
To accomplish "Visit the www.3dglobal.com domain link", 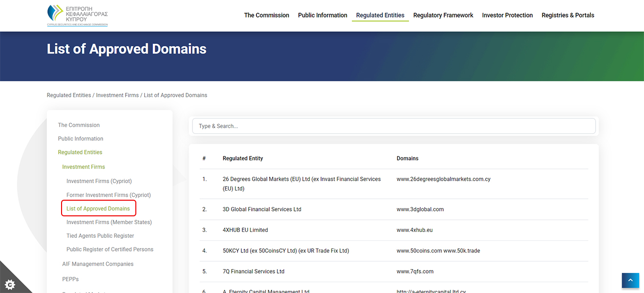I will pos(420,209).
